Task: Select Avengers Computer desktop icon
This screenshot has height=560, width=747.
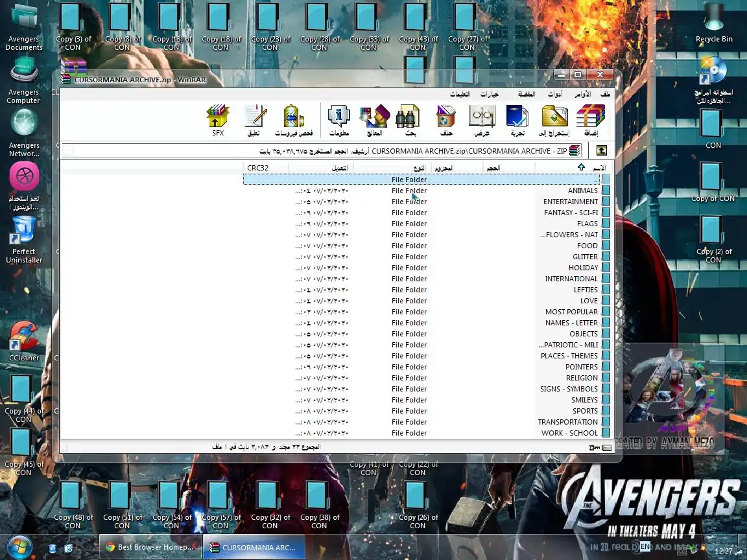Action: pos(24,81)
